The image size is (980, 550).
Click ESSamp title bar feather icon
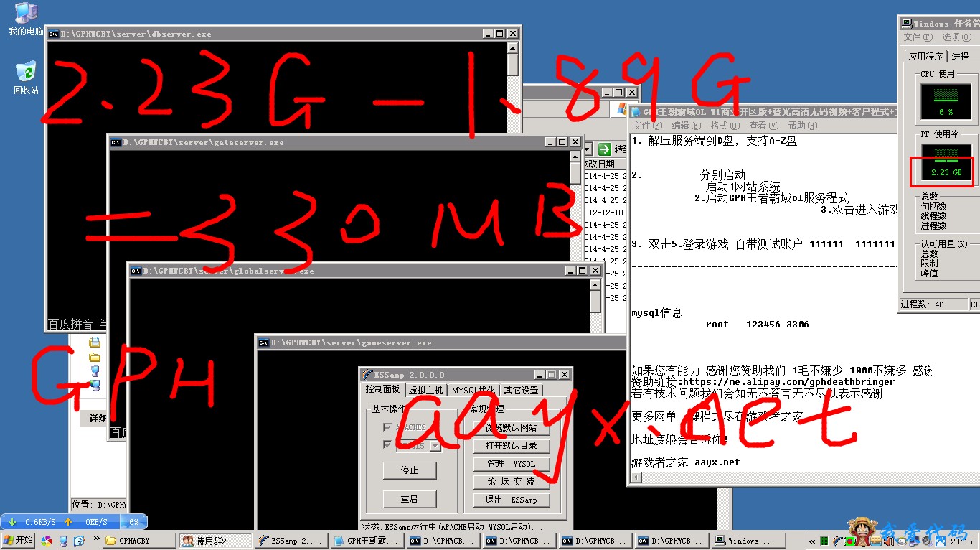point(367,375)
